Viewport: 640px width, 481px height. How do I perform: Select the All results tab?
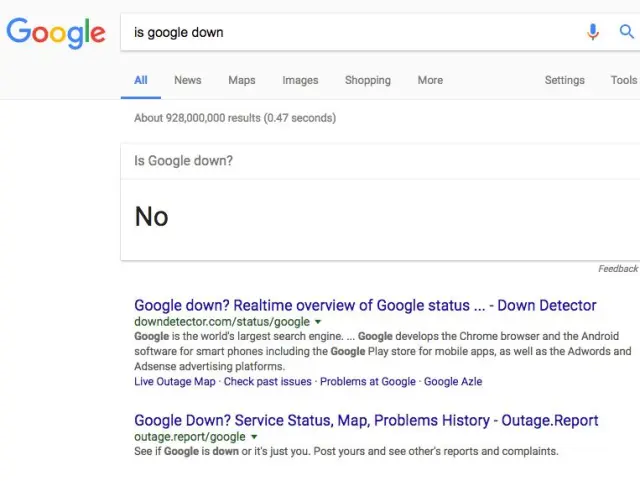[x=141, y=80]
